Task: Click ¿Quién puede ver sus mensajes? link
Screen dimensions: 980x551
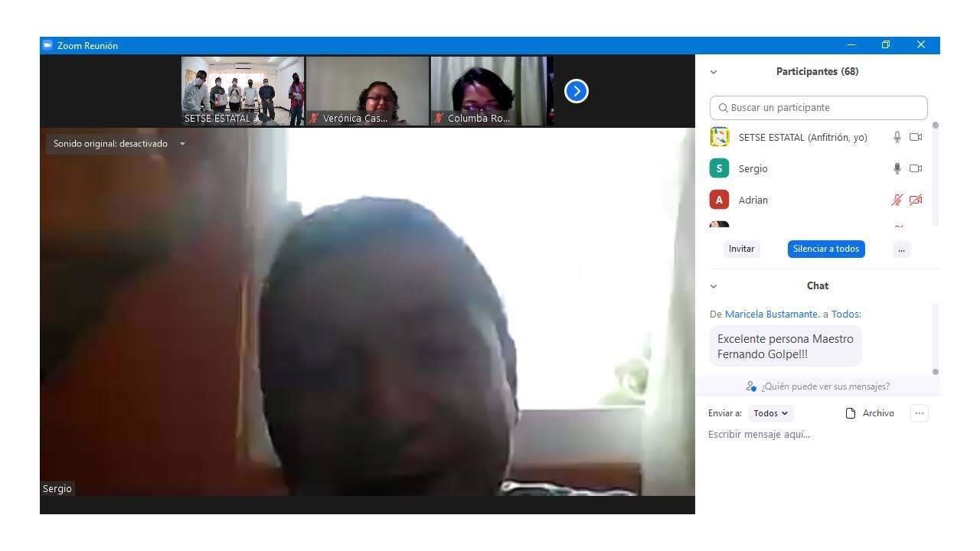Action: pyautogui.click(x=825, y=386)
